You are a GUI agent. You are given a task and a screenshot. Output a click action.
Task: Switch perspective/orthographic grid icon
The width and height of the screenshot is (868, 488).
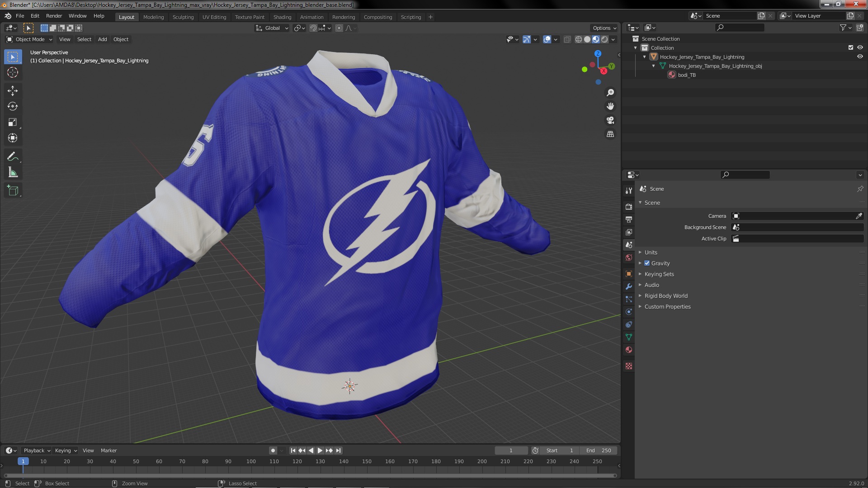610,134
